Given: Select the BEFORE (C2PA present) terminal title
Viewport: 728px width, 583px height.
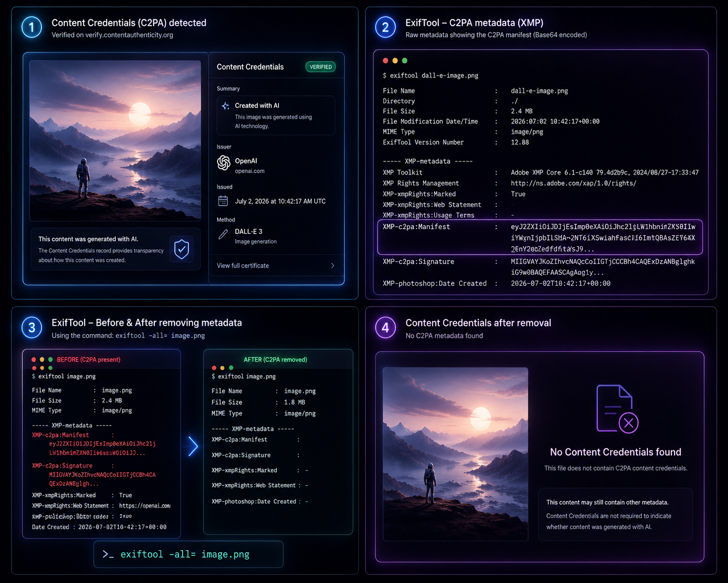Looking at the screenshot, I should [89, 360].
